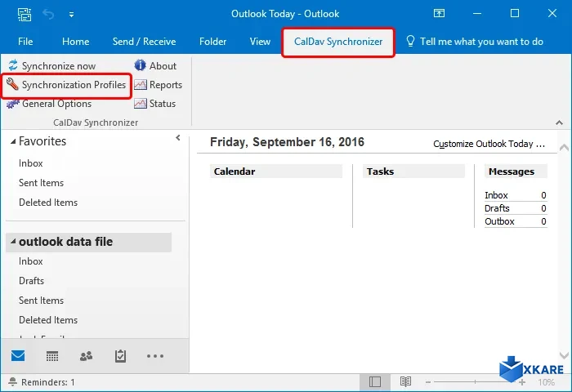Click scroll down arrow in Outlook Today pane
The height and width of the screenshot is (392, 572).
click(x=564, y=355)
